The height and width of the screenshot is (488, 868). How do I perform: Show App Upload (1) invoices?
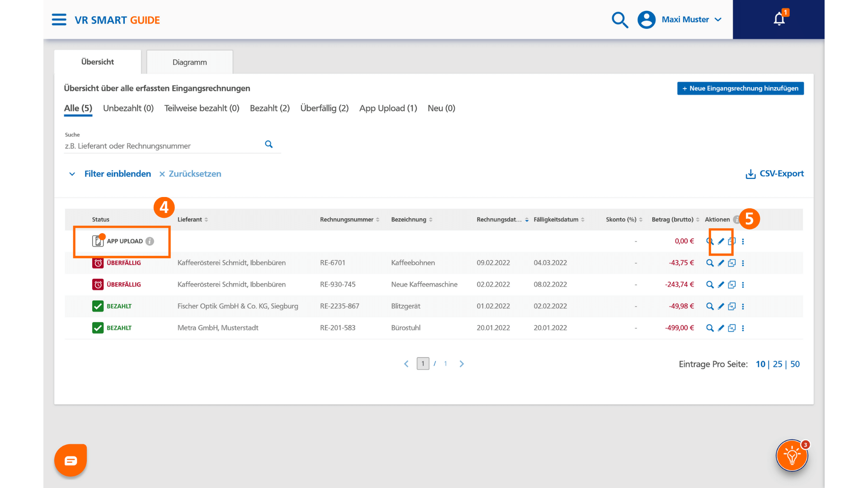[x=388, y=108]
